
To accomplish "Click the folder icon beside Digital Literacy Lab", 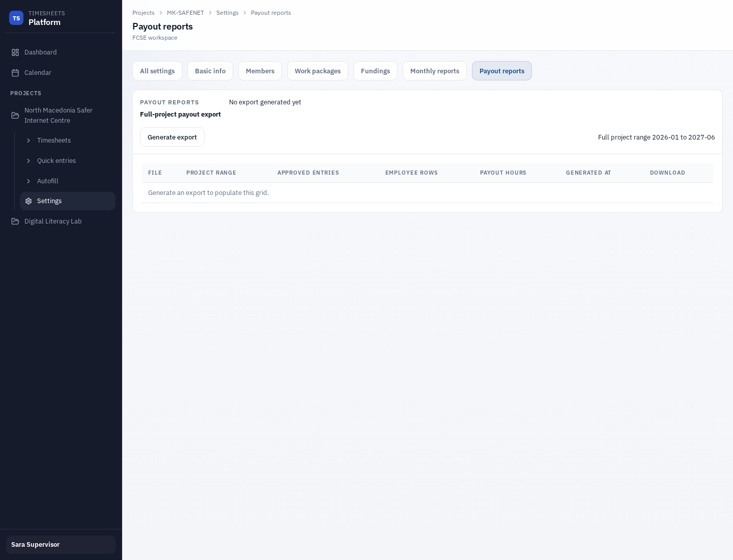I will [x=15, y=221].
